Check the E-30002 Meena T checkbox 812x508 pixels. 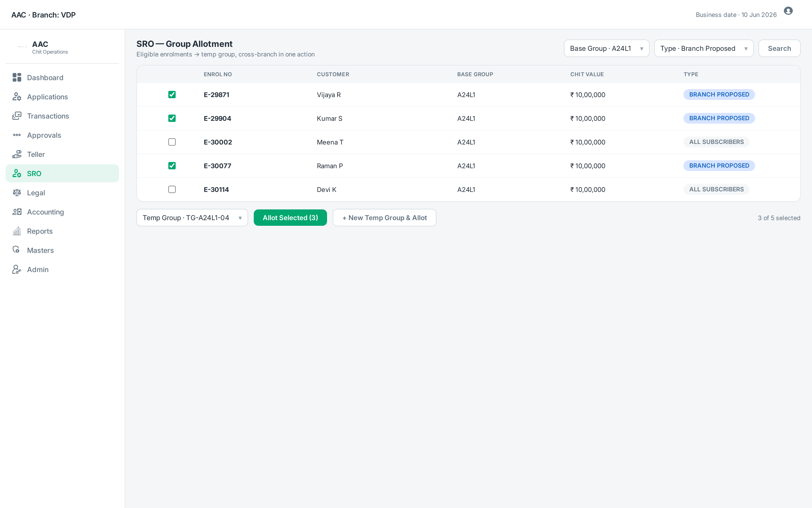coord(172,142)
